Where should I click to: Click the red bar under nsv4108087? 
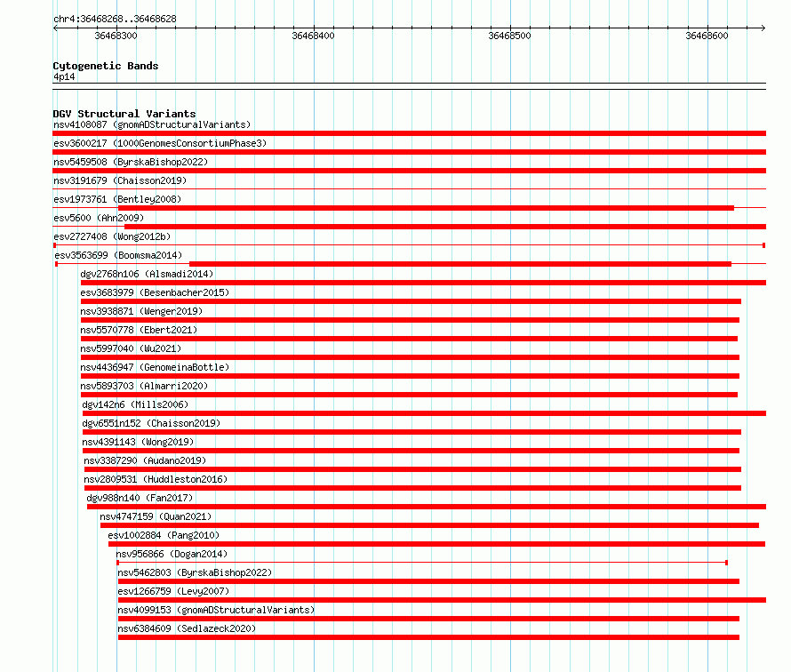409,133
